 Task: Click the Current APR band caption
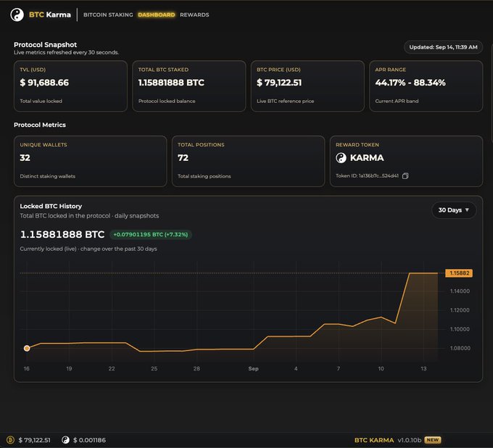(397, 101)
